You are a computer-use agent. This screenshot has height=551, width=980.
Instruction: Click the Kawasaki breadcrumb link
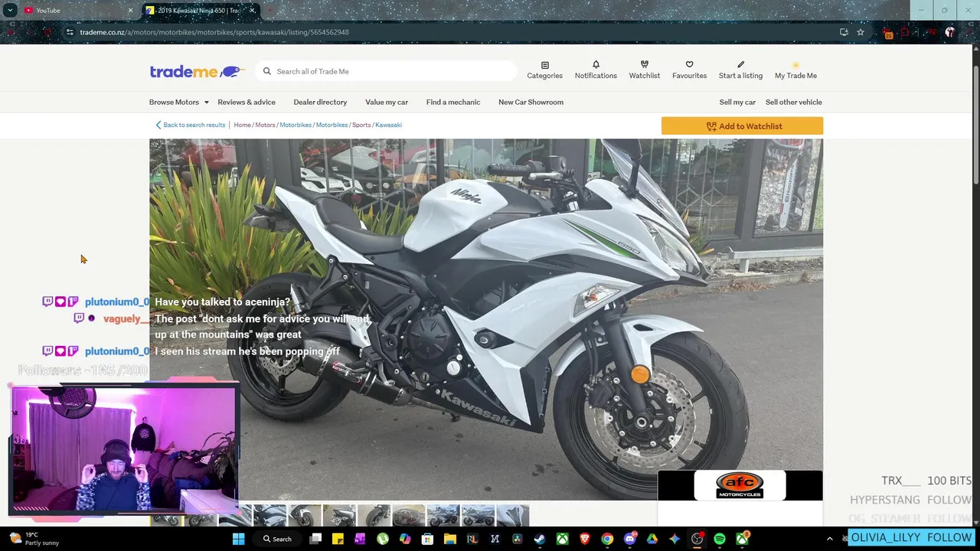click(x=388, y=125)
